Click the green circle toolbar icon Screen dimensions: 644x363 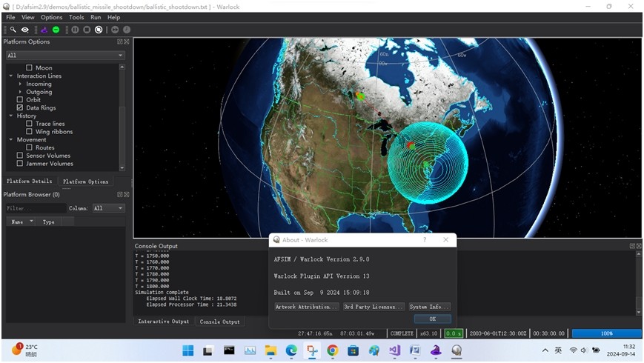click(x=56, y=30)
